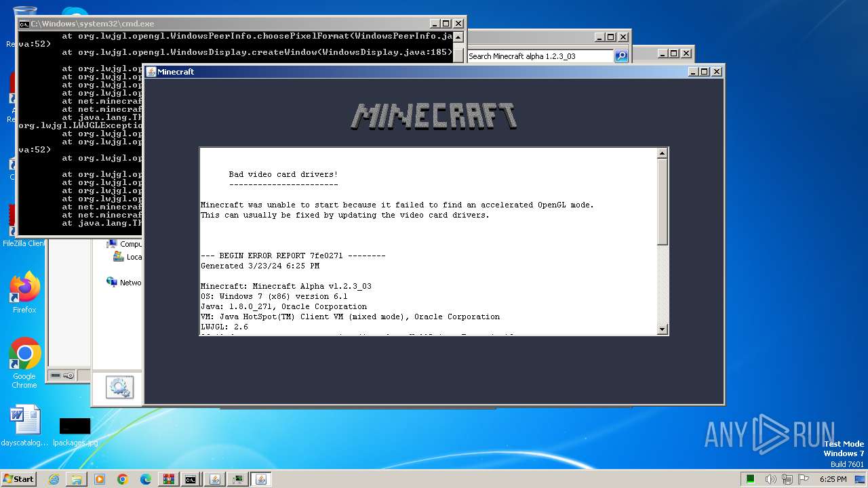Click 'VM: Java HotSpot(TM) Client VM' line
868x488 pixels.
click(x=350, y=317)
